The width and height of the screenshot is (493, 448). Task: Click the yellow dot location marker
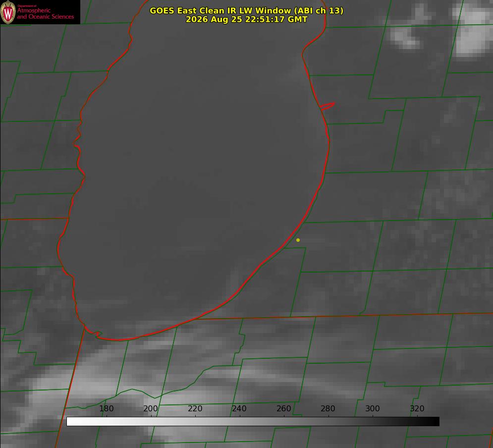[x=298, y=240]
